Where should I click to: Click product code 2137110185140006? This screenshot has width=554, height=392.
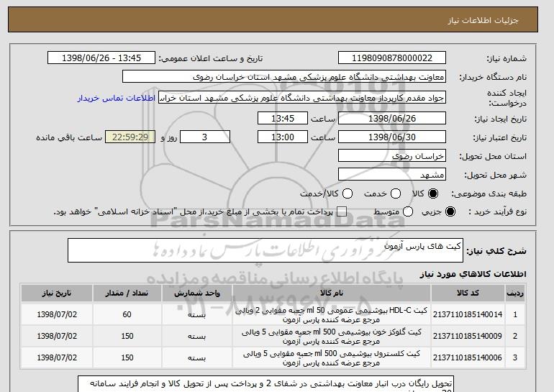point(468,357)
